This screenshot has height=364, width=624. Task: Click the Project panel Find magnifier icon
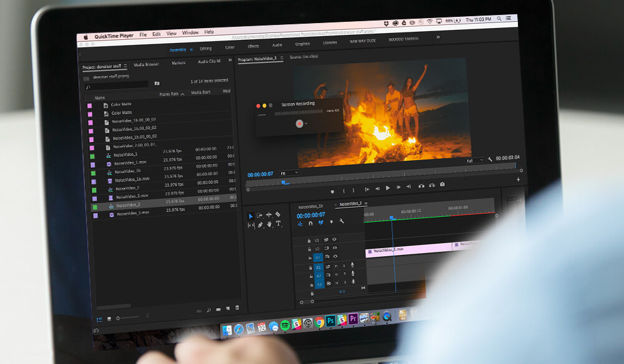pyautogui.click(x=208, y=310)
